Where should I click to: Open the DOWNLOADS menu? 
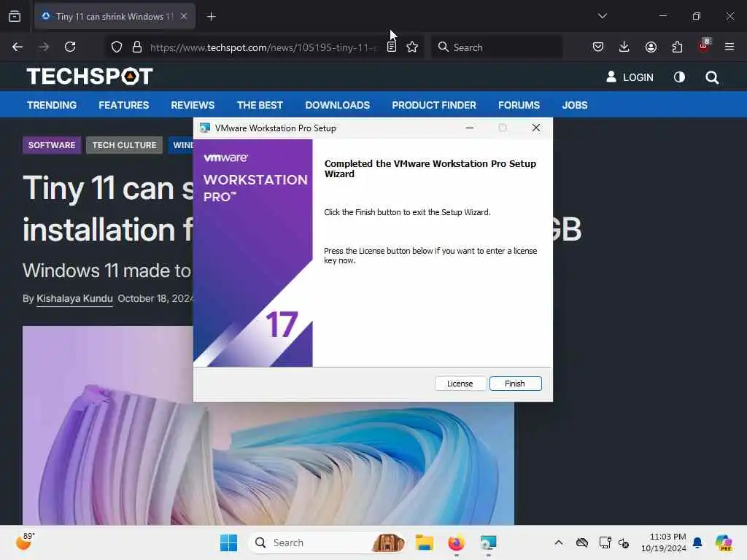pos(337,105)
